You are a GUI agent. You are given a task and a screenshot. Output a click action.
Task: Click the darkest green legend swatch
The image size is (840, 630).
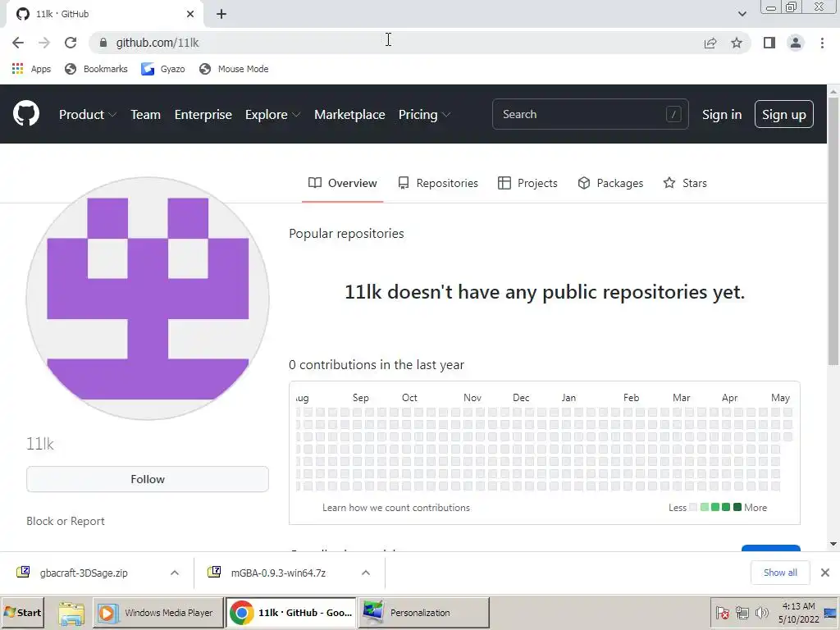[737, 507]
